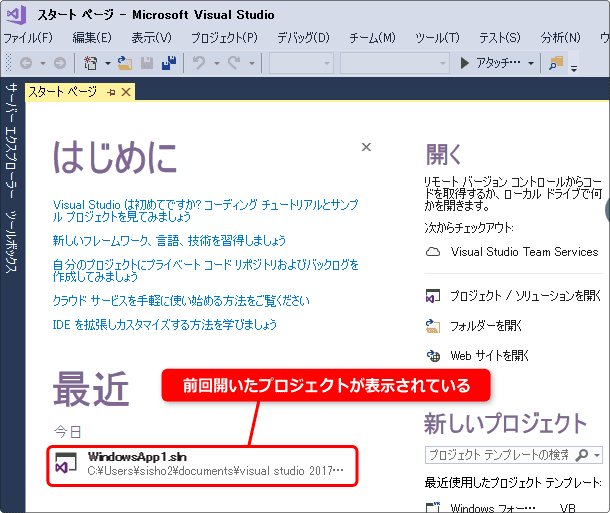Open link 新しいフレームワーク、言語、技術を習得しましょう
This screenshot has width=610, height=513.
point(169,241)
